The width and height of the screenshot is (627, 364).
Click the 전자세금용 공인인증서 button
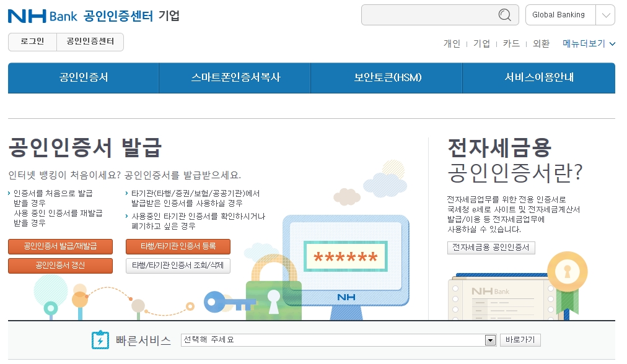[x=491, y=248]
